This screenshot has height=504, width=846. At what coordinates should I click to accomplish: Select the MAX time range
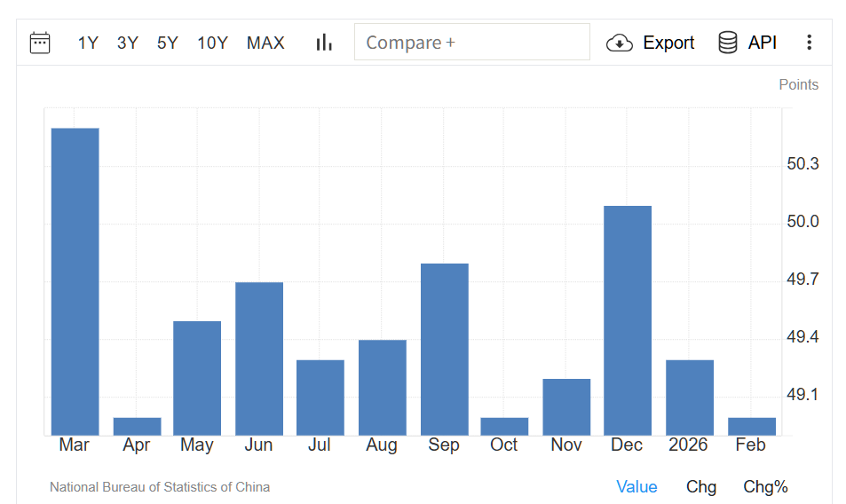[x=265, y=43]
